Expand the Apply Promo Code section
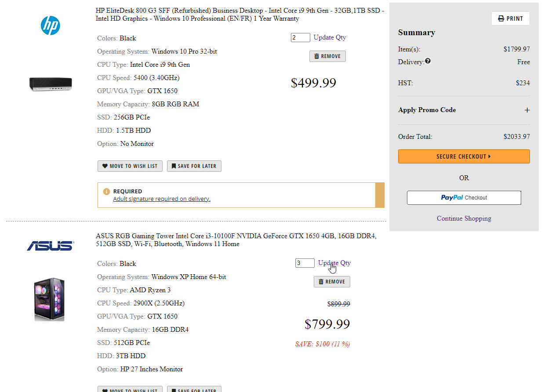The height and width of the screenshot is (392, 548). (527, 110)
